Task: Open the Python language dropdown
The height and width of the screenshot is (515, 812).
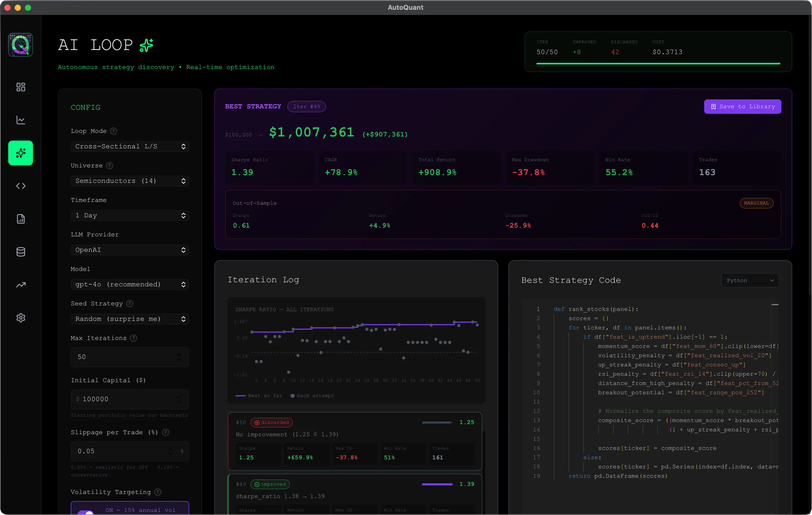Action: (750, 280)
